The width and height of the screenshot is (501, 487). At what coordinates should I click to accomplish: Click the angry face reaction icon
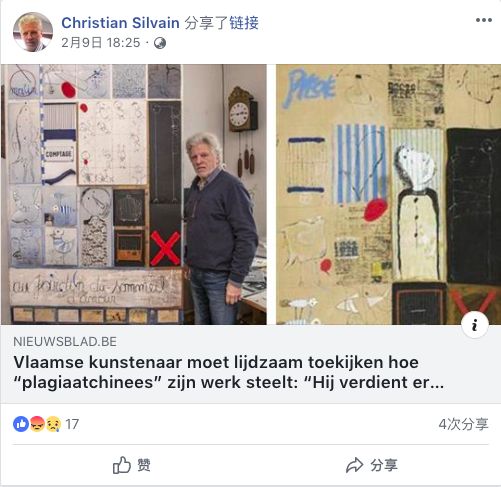coord(37,424)
